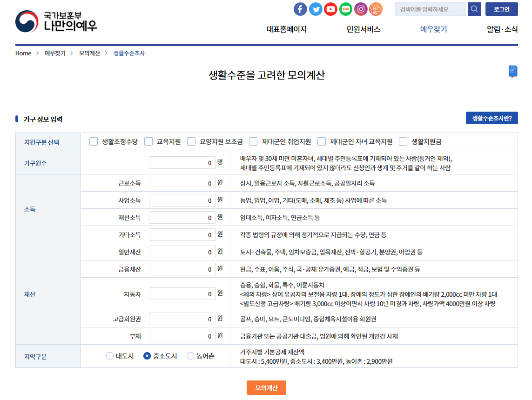Open the Twitter social media icon
This screenshot has width=532, height=400.
[316, 9]
